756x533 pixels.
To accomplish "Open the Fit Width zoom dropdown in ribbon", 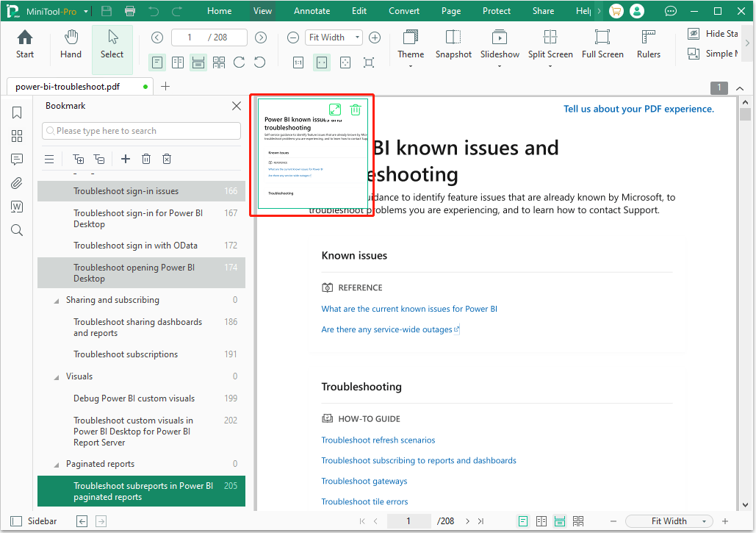I will click(334, 37).
